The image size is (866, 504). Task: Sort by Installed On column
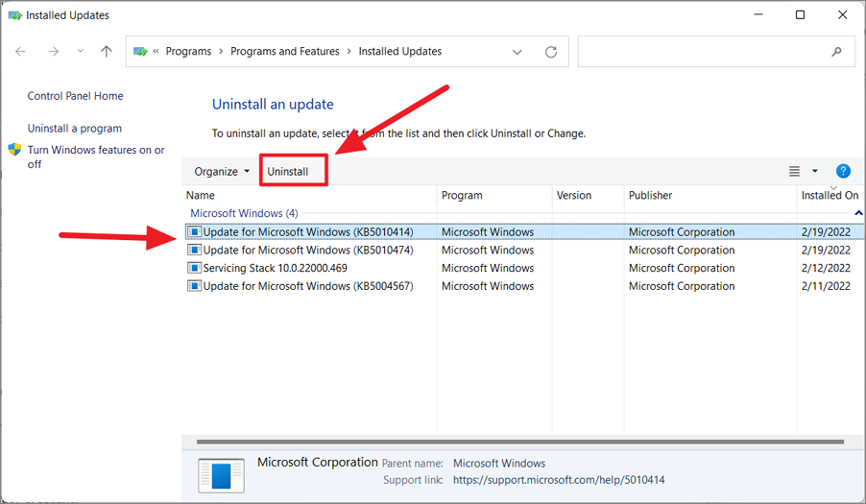coord(830,196)
